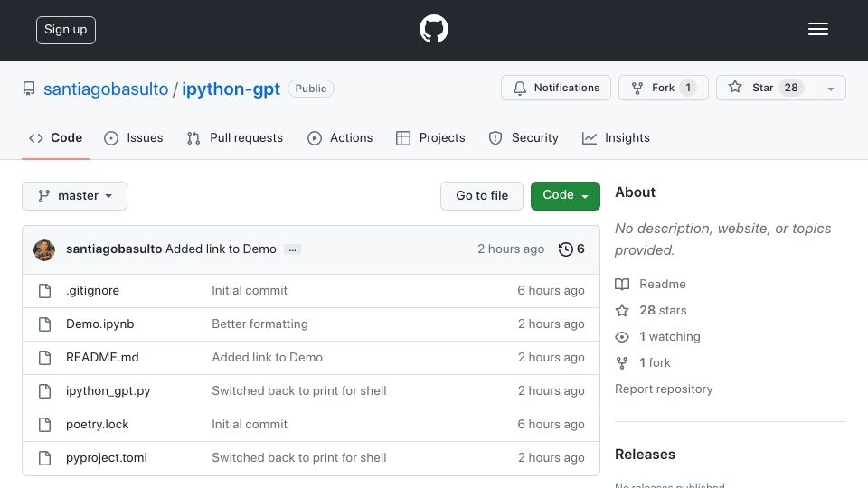
Task: Open santiagobasulto owner profile link
Action: (106, 89)
